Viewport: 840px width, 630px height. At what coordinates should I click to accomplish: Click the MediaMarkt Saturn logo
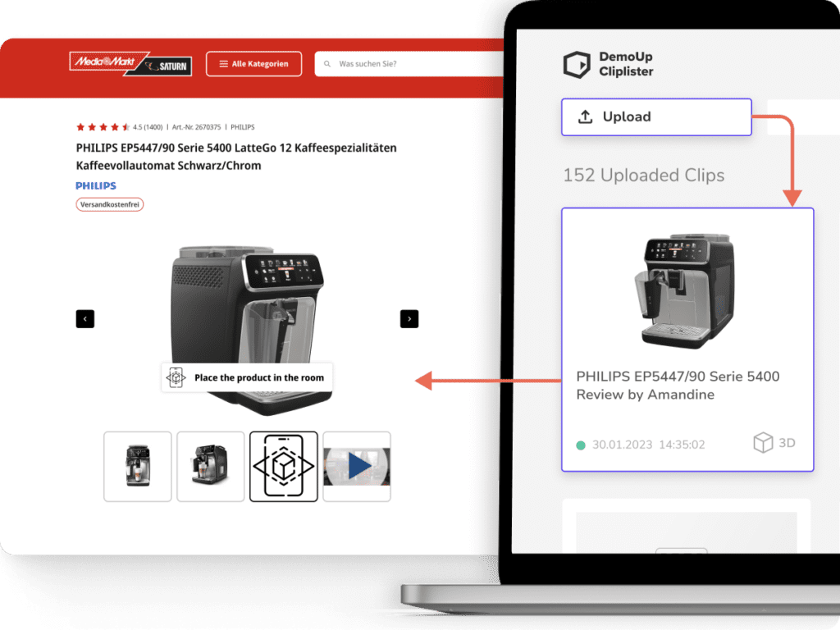(x=130, y=63)
